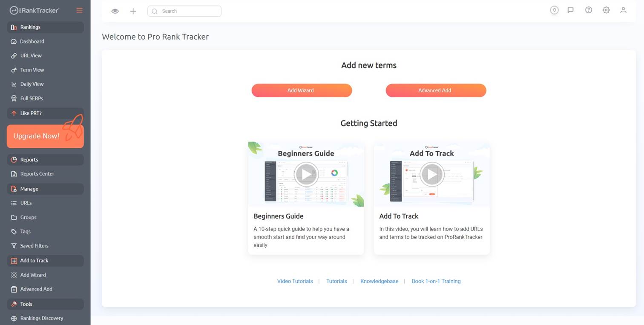Click the Beginners Guide card title

[x=279, y=216]
